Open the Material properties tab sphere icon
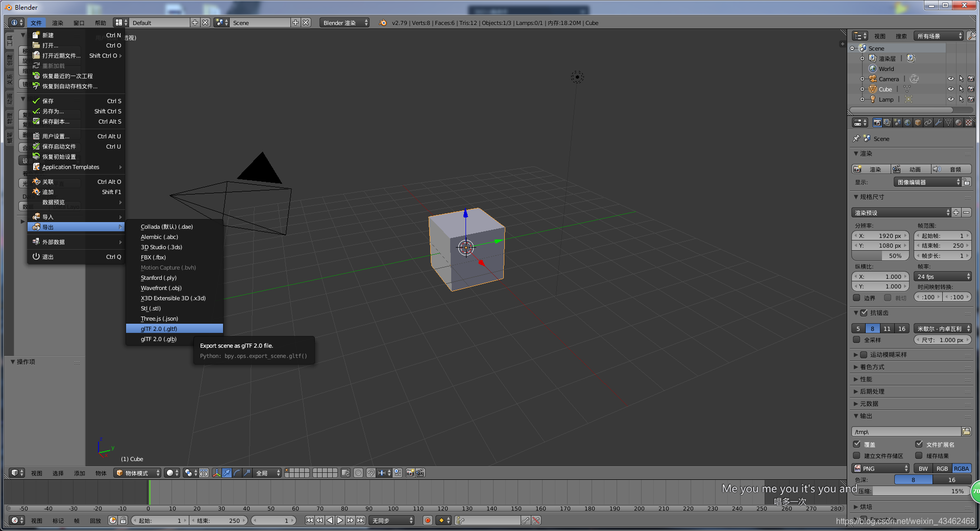Viewport: 980px width, 531px height. [x=959, y=123]
